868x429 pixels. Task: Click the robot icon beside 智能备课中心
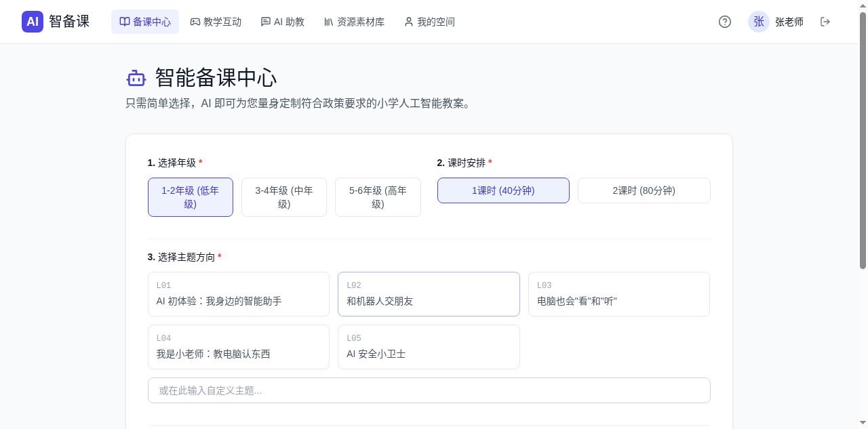136,79
